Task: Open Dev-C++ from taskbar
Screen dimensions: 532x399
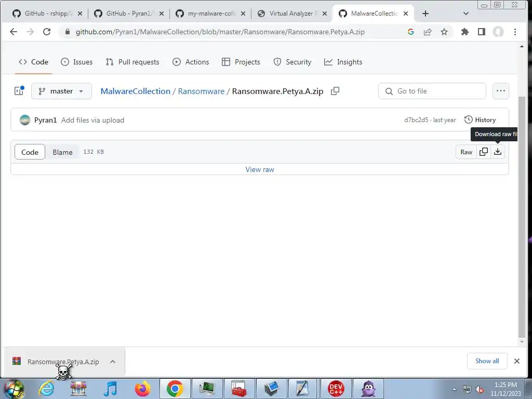Action: coord(336,389)
